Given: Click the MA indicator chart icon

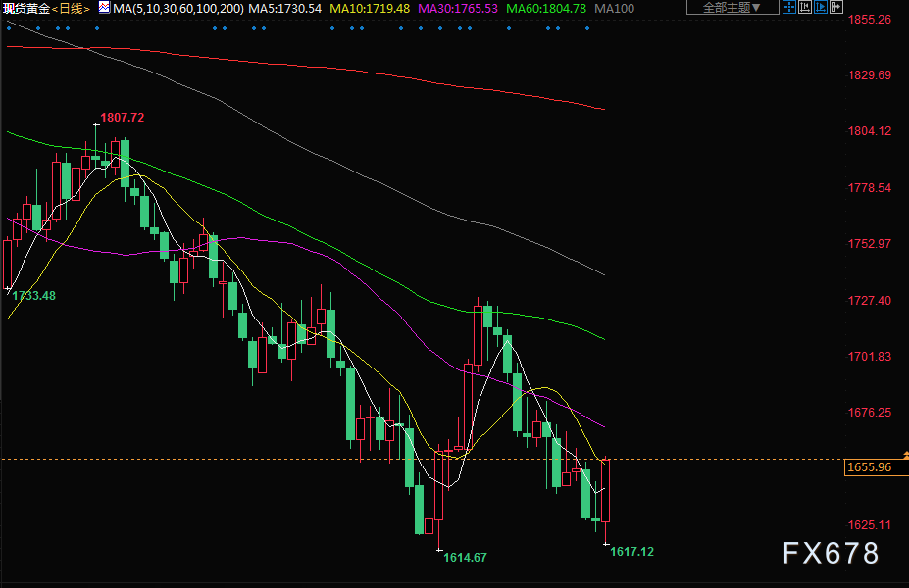Looking at the screenshot, I should coord(104,8).
